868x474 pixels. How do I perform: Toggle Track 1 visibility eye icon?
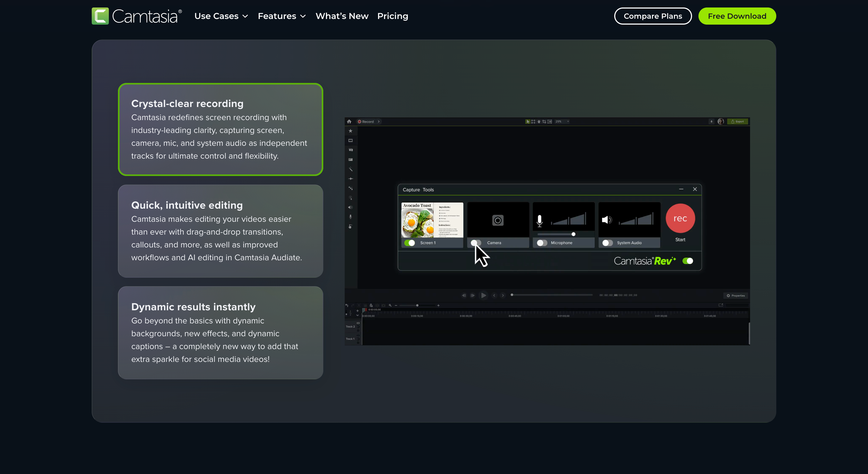[x=358, y=335]
